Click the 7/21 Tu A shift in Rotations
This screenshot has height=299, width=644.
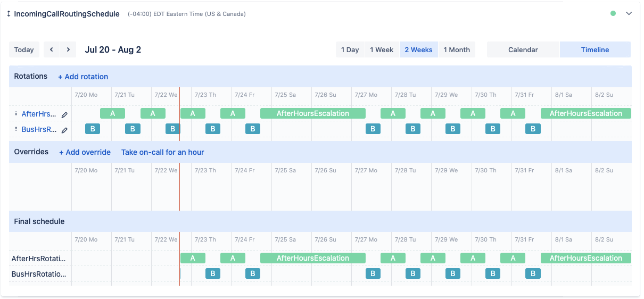click(153, 113)
